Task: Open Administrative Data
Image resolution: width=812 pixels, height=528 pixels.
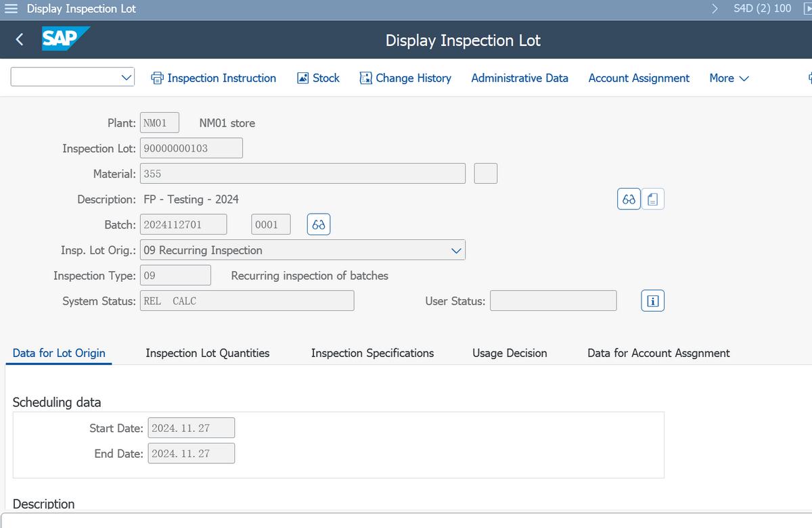Action: coord(520,78)
